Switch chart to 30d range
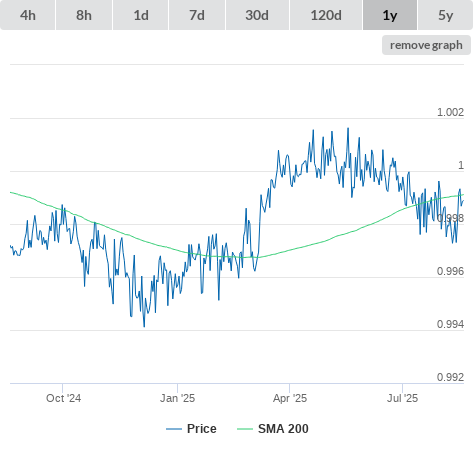 [x=257, y=15]
